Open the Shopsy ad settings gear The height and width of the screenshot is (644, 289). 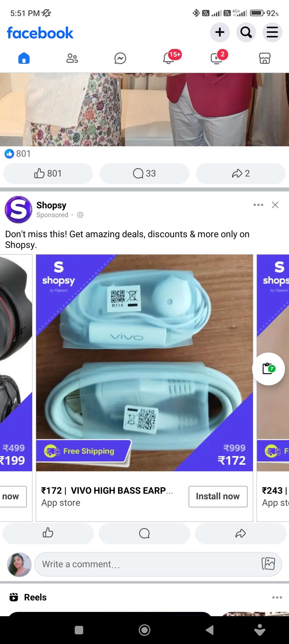[x=80, y=215]
